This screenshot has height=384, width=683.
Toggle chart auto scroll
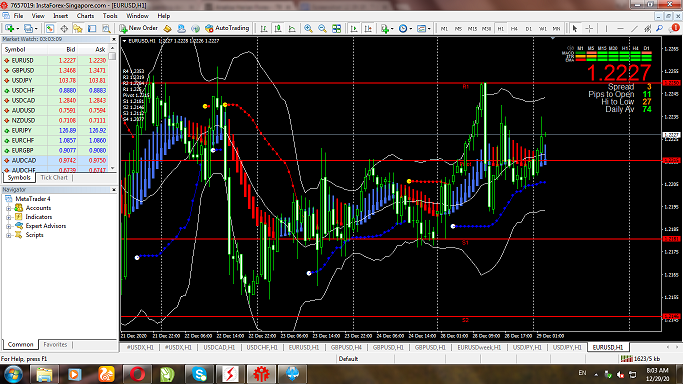pyautogui.click(x=354, y=28)
